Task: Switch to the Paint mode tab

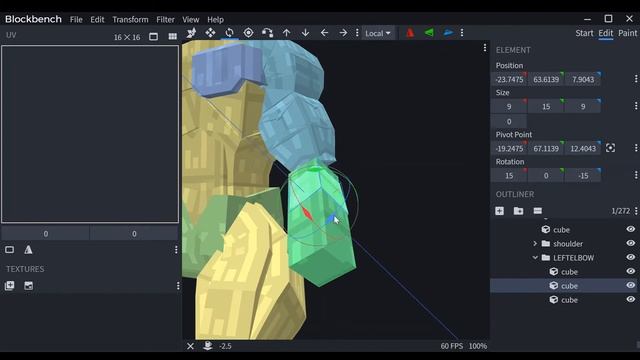Action: pos(628,33)
